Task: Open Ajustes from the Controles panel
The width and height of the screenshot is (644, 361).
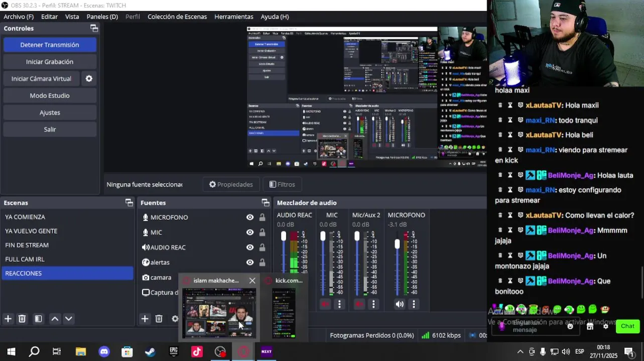Action: click(x=50, y=112)
